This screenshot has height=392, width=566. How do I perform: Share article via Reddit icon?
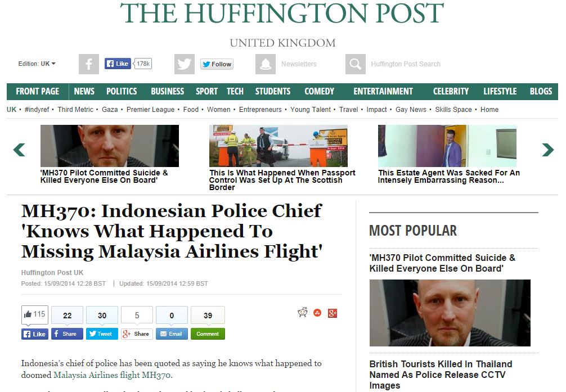coord(303,313)
